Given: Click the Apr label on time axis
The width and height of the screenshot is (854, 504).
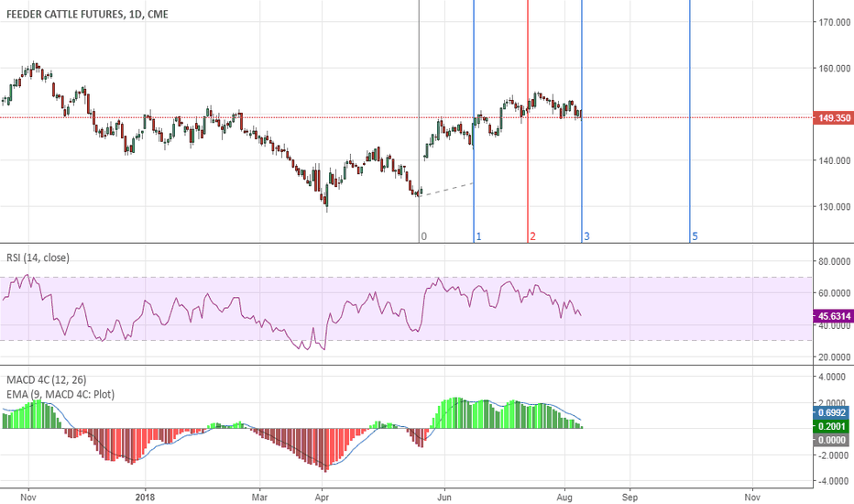Looking at the screenshot, I should pyautogui.click(x=322, y=497).
